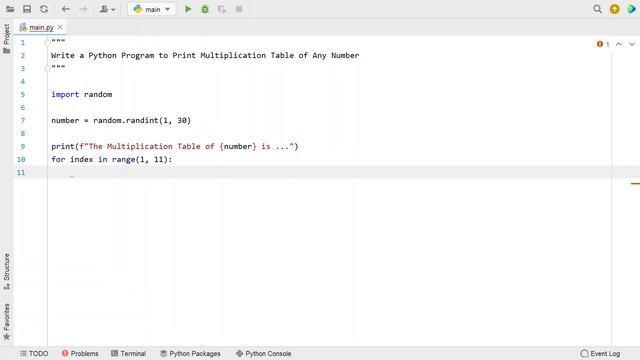The height and width of the screenshot is (360, 640).
Task: Place cursor on 'import random' line
Action: tap(82, 94)
